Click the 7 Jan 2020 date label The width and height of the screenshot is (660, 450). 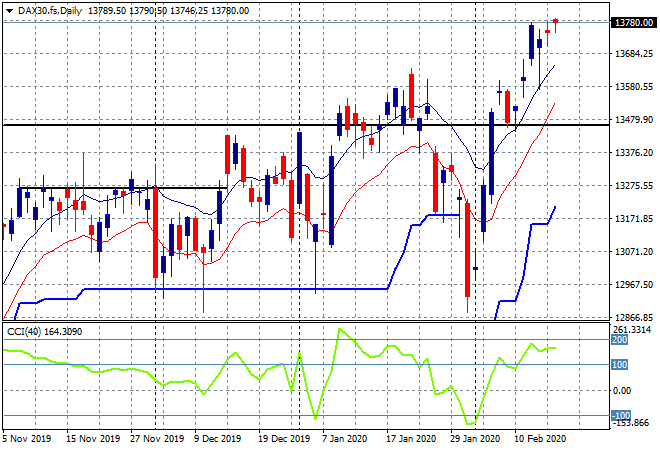click(x=344, y=439)
